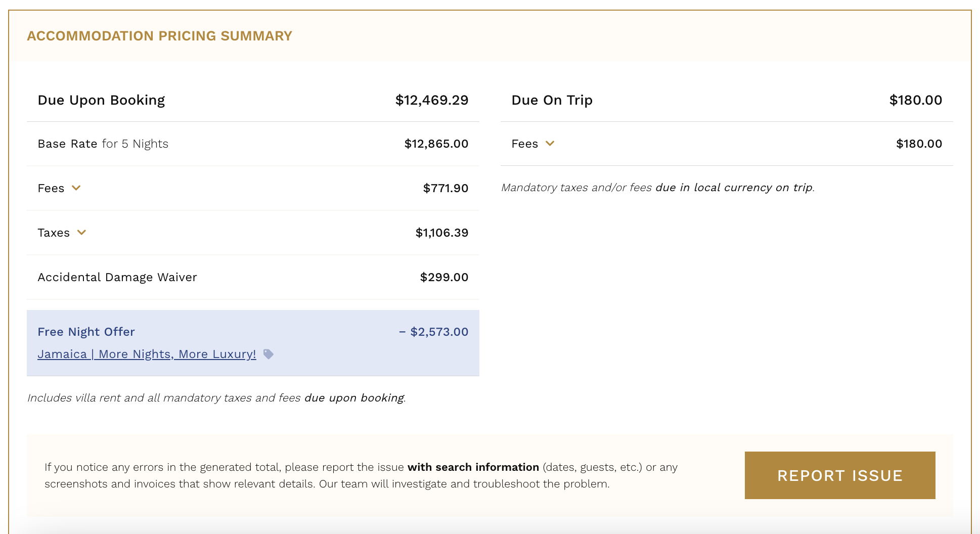Select the $12,469.29 total amount
The height and width of the screenshot is (534, 980).
point(432,100)
